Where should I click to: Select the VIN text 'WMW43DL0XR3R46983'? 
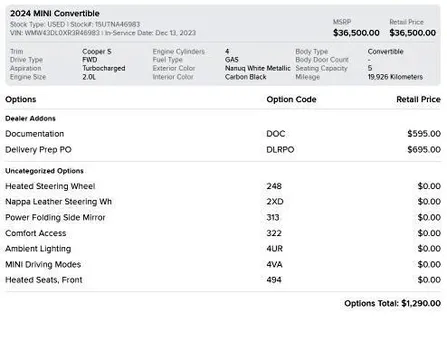tap(62, 33)
